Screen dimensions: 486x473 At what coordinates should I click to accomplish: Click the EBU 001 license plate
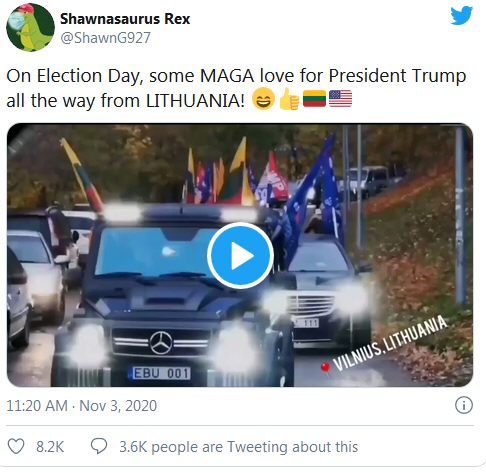(160, 373)
